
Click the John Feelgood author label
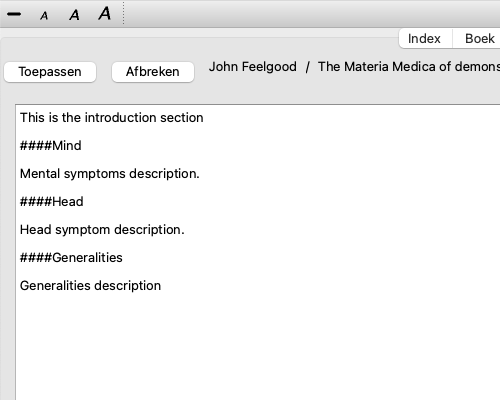[x=253, y=67]
